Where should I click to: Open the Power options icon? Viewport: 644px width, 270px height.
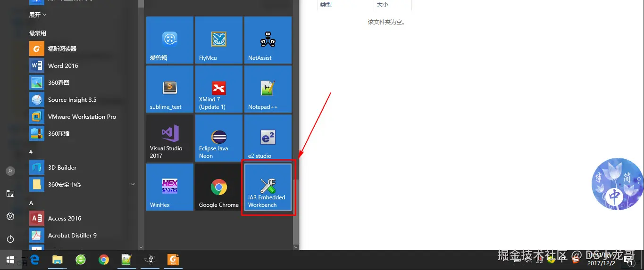[x=10, y=239]
